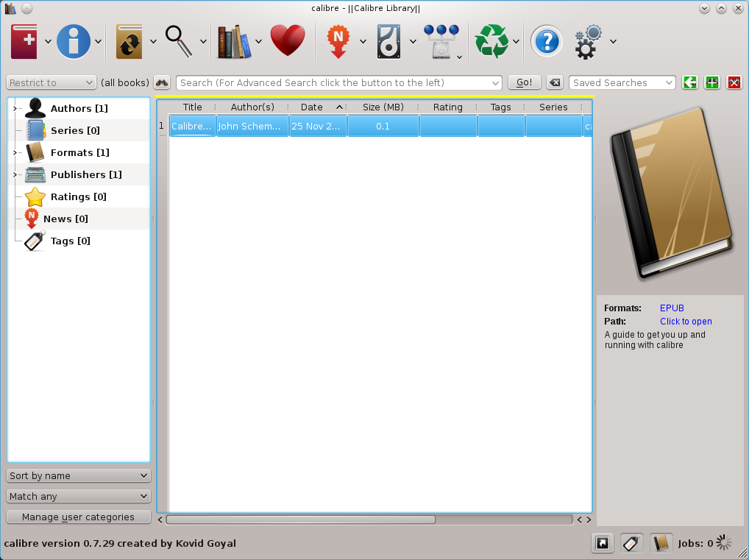Expand the Publishers tree category
The height and width of the screenshot is (560, 749).
(15, 174)
